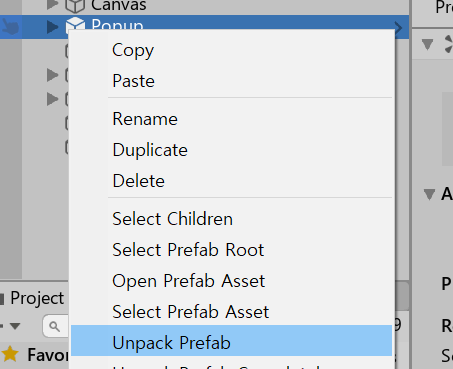Open the create dropdown arrow in Project panel
Image resolution: width=453 pixels, height=369 pixels.
point(15,326)
